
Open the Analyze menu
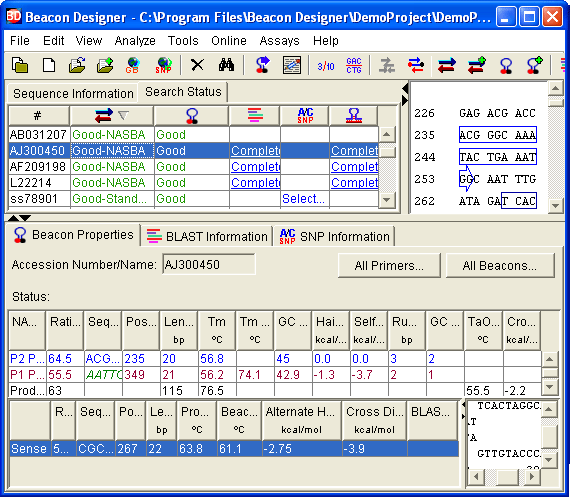click(135, 41)
